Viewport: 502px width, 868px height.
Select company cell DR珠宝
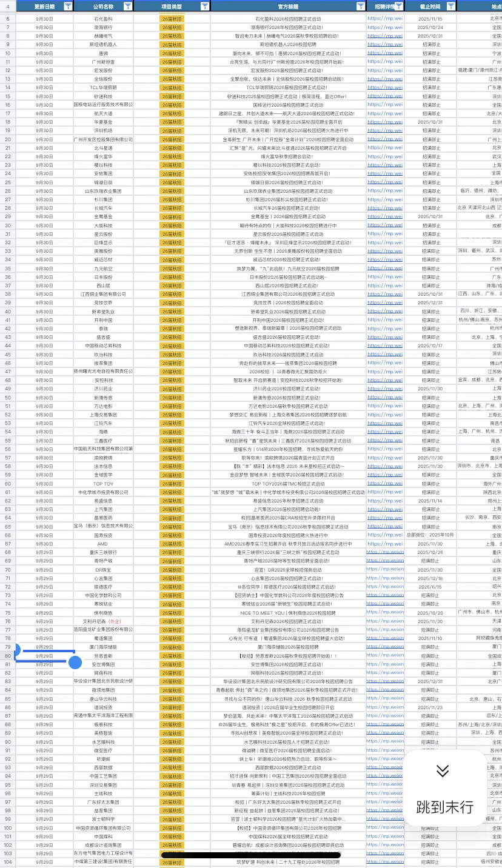[x=104, y=570]
